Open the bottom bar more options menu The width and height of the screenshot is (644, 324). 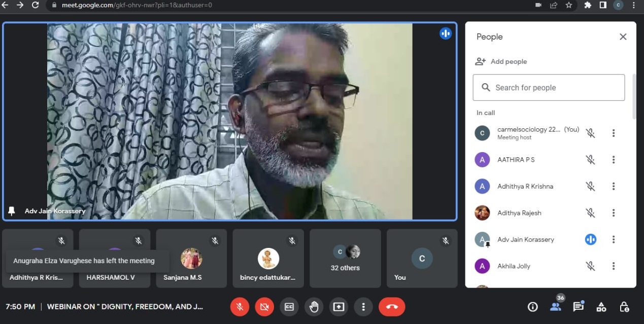pyautogui.click(x=363, y=307)
